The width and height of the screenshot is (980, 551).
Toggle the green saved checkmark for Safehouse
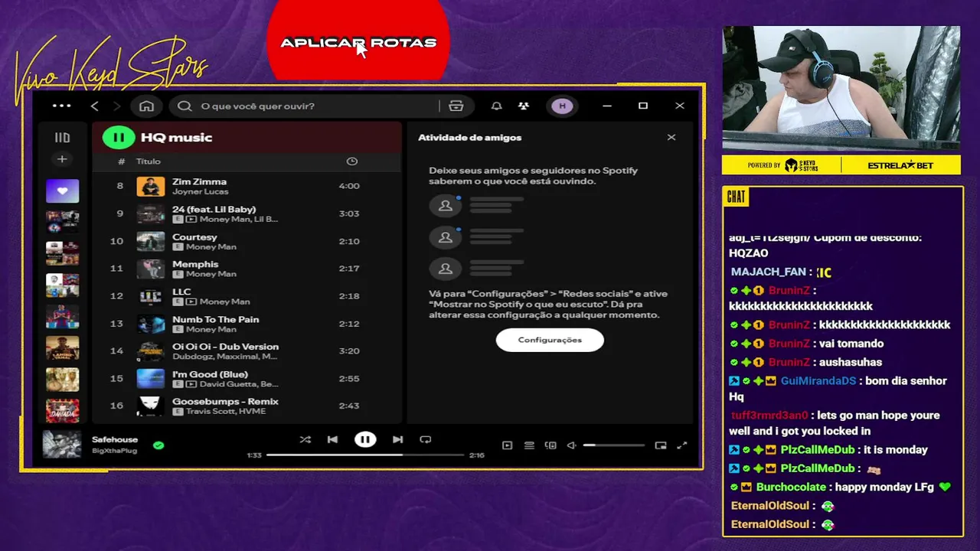coord(158,445)
